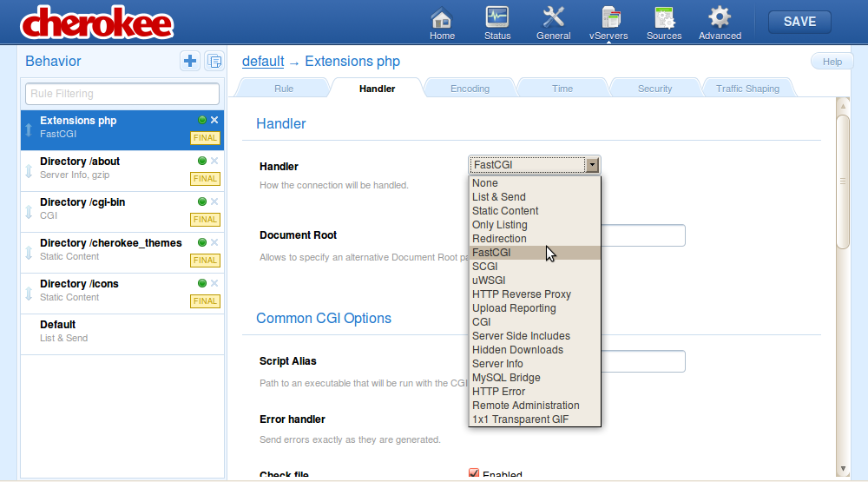Viewport: 868px width, 482px height.
Task: Delete the Directory /about rule
Action: pos(214,161)
